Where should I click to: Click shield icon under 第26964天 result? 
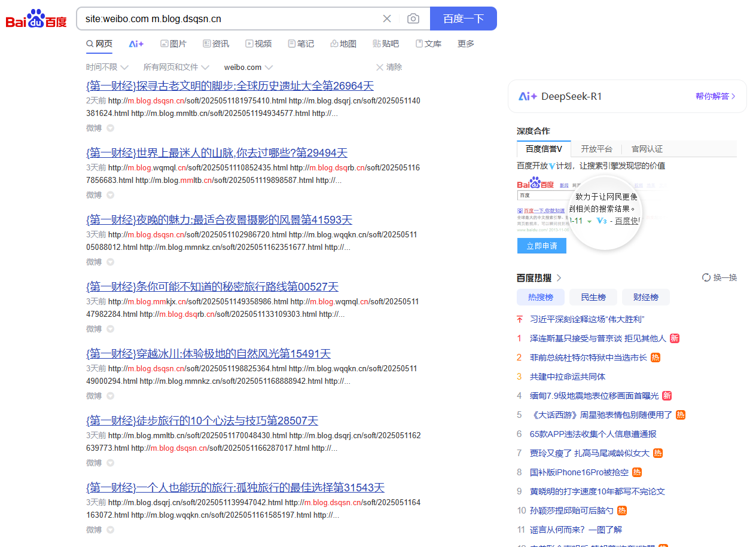pos(111,128)
